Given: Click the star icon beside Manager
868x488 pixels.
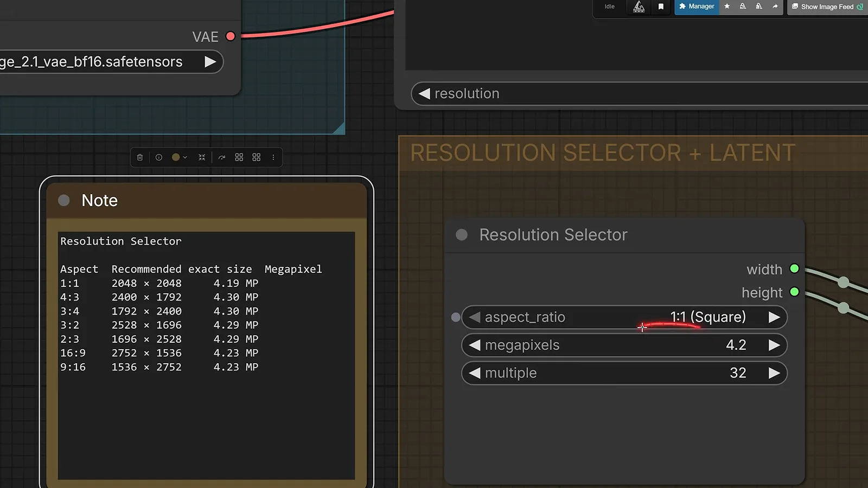Looking at the screenshot, I should click(727, 7).
